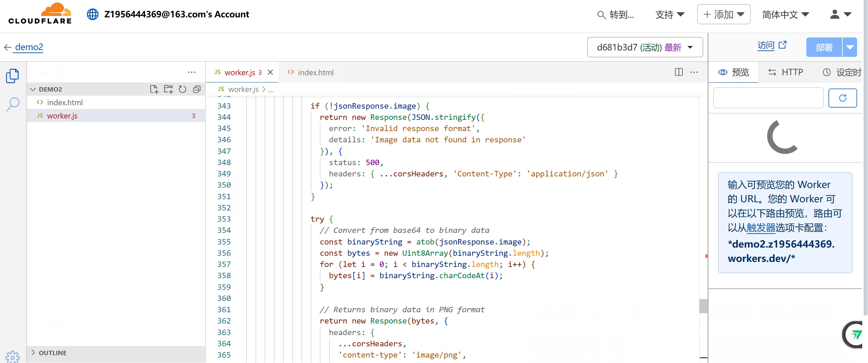
Task: Open the search 转到 field
Action: pos(616,15)
